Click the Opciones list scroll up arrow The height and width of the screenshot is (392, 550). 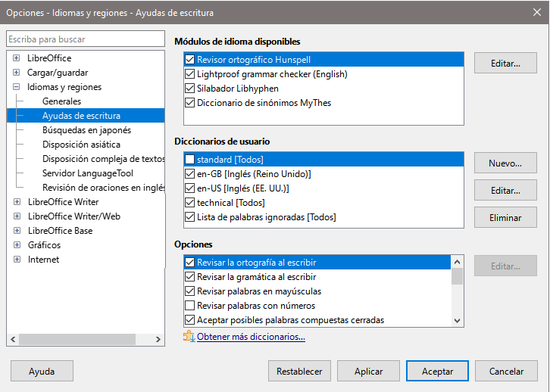(x=457, y=262)
